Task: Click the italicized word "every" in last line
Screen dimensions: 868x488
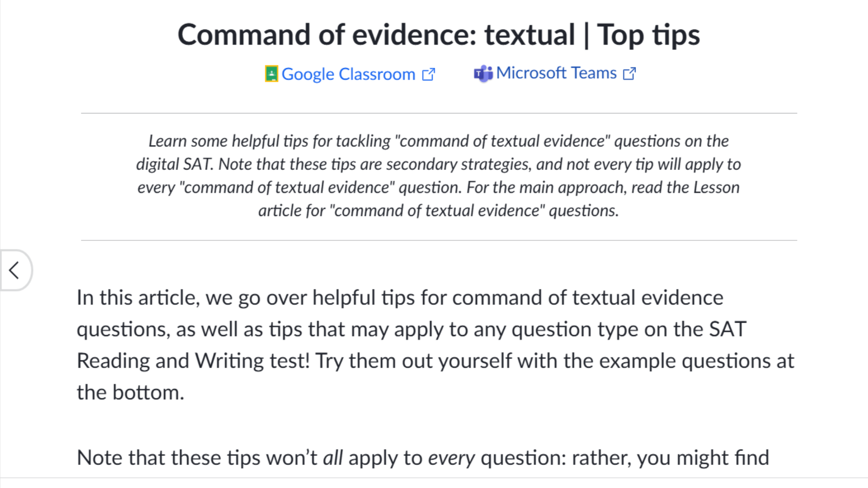Action: 451,458
